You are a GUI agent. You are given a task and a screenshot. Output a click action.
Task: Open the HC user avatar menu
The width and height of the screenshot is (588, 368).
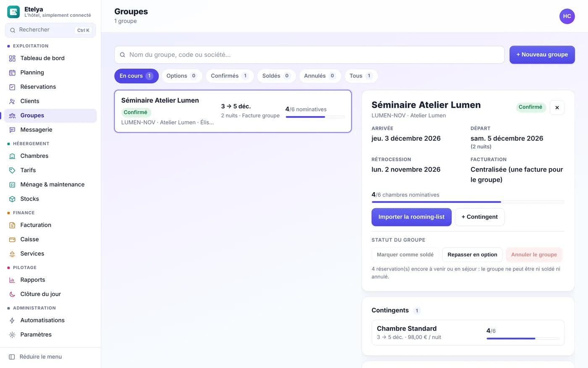click(x=567, y=16)
